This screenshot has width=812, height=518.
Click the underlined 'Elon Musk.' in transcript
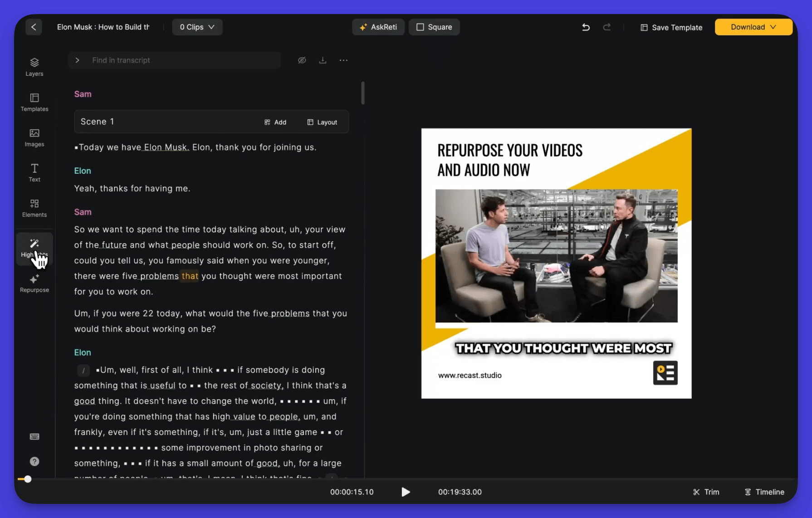click(x=166, y=147)
